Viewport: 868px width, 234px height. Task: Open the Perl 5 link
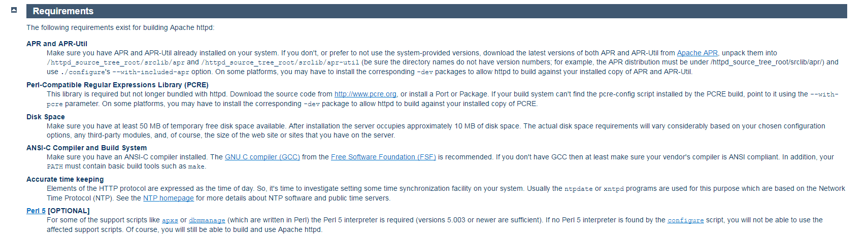pyautogui.click(x=36, y=211)
